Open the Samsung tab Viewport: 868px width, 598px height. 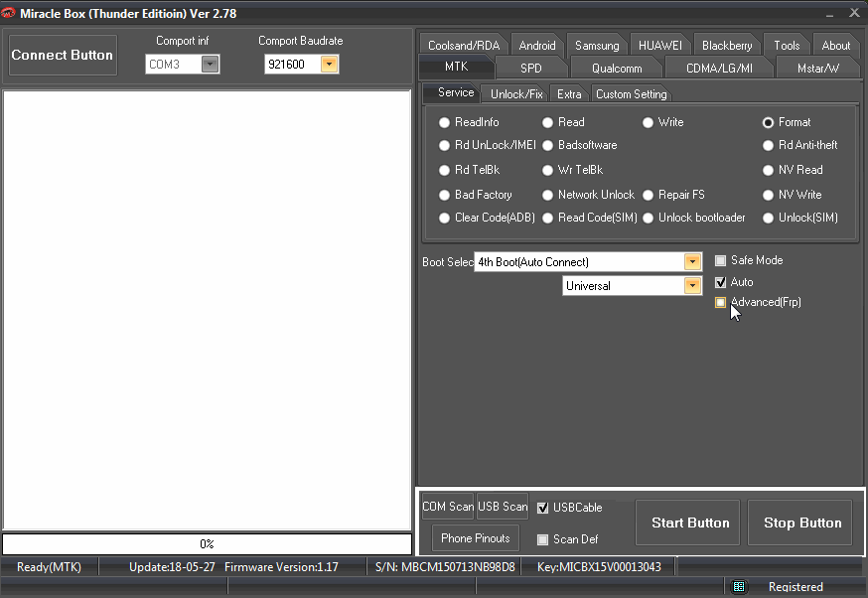[597, 46]
